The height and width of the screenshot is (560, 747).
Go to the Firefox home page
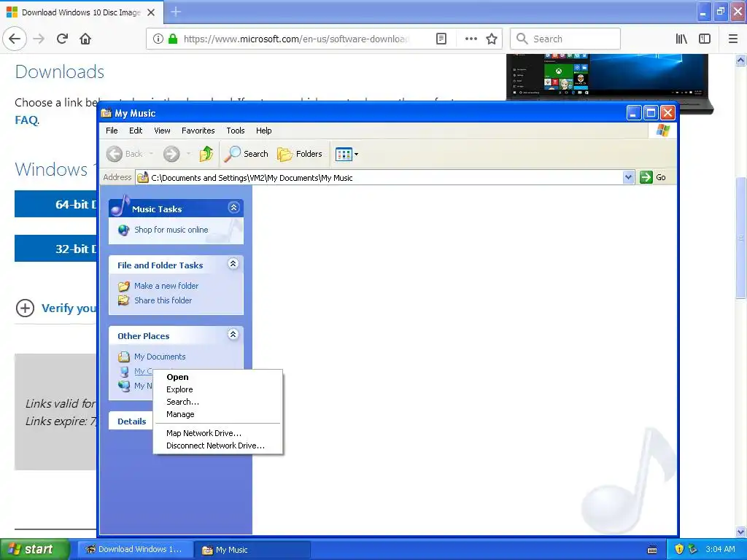pyautogui.click(x=85, y=39)
